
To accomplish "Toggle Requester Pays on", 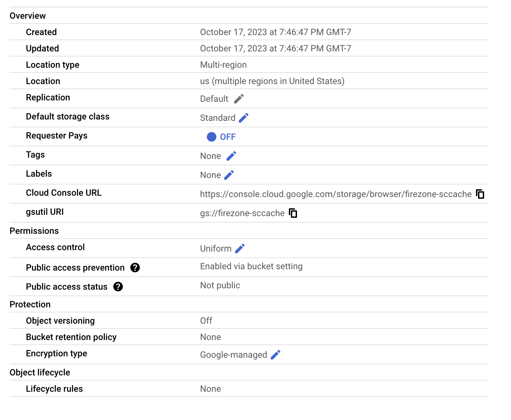I will pos(211,136).
